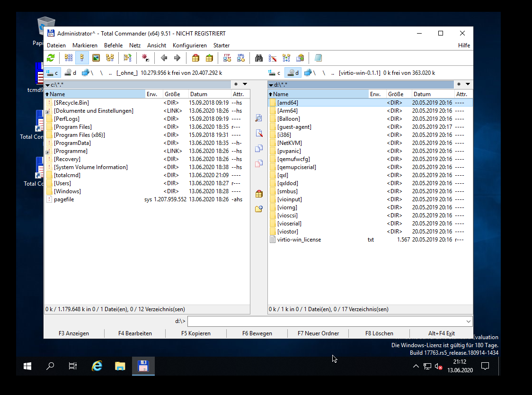Select drive c in the right panel
Screen dimensions: 532x395
[x=275, y=72]
